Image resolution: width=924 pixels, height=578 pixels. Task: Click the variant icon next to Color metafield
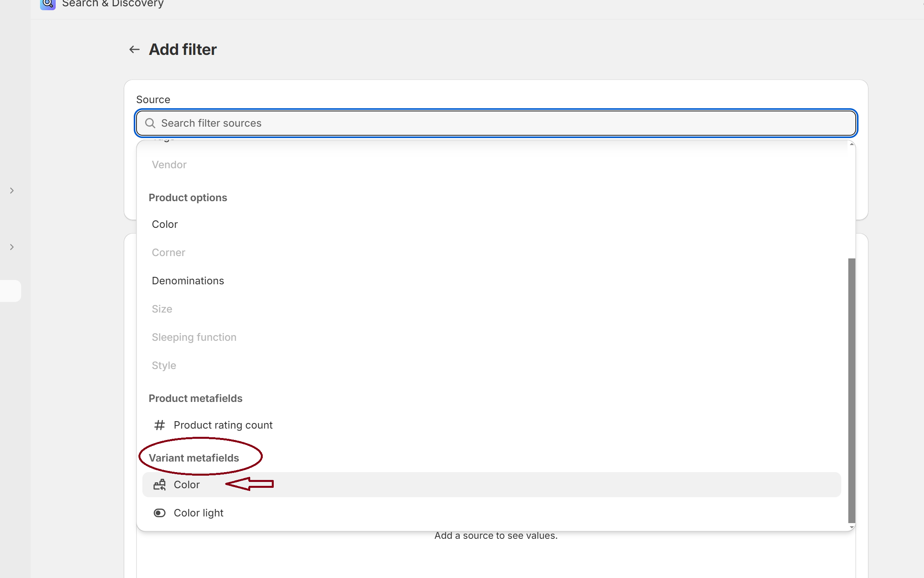[x=160, y=485]
